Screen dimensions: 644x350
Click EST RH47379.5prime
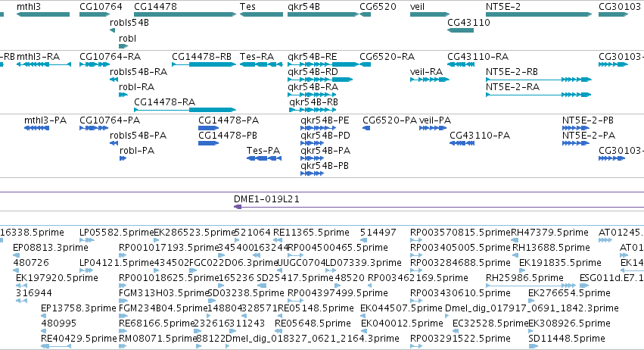click(515, 240)
